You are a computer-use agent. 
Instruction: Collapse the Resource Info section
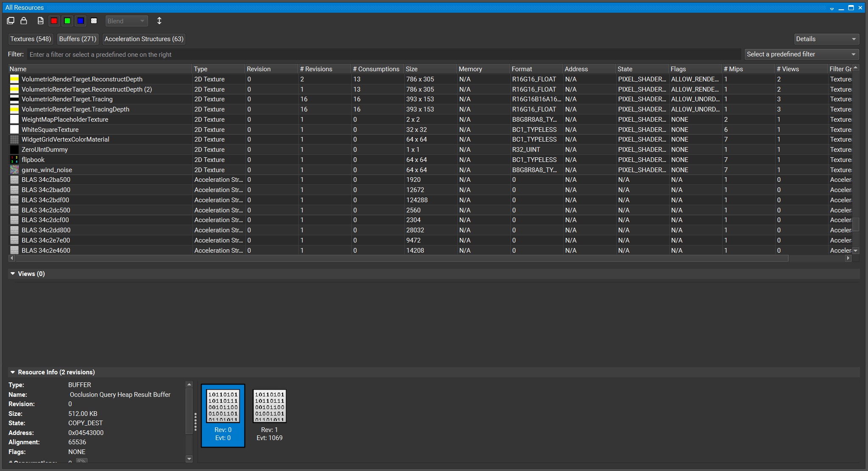[13, 372]
